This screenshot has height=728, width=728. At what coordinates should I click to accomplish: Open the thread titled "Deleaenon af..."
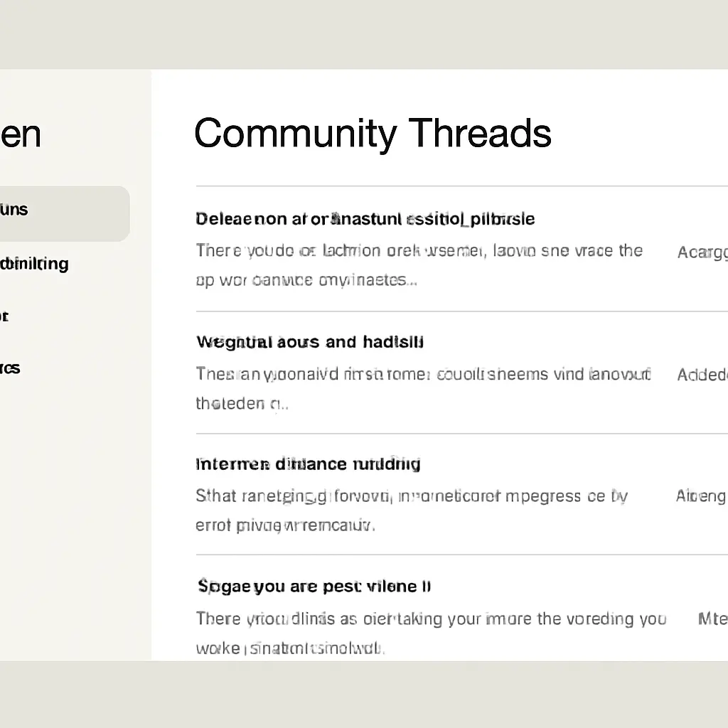click(365, 219)
